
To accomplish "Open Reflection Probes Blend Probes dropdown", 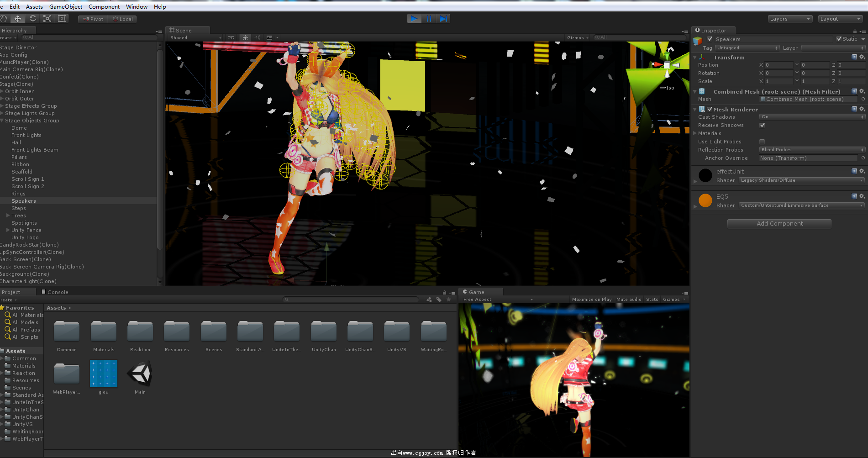I will coord(812,150).
